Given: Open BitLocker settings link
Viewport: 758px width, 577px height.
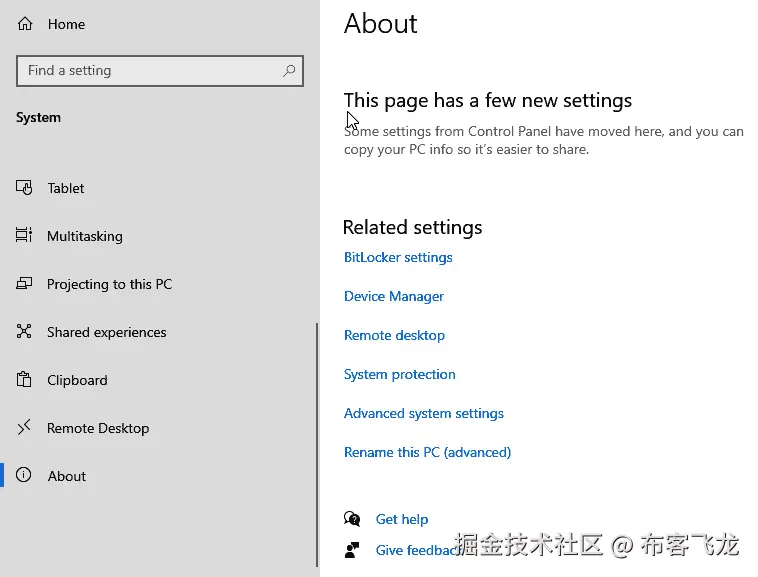Looking at the screenshot, I should (x=398, y=258).
